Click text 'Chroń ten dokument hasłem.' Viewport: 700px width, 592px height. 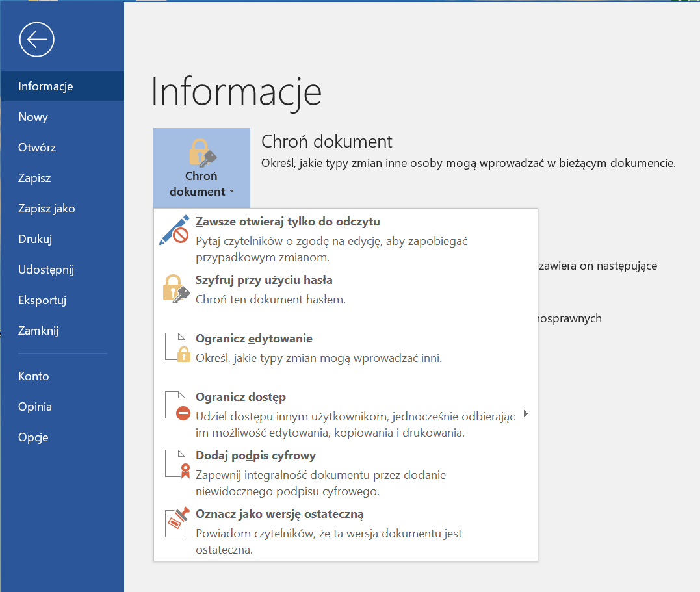[270, 300]
